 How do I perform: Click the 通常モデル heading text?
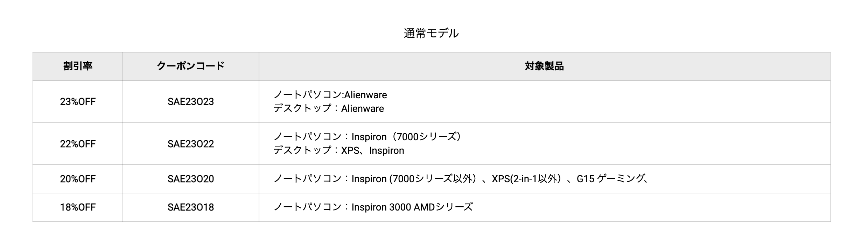click(431, 33)
